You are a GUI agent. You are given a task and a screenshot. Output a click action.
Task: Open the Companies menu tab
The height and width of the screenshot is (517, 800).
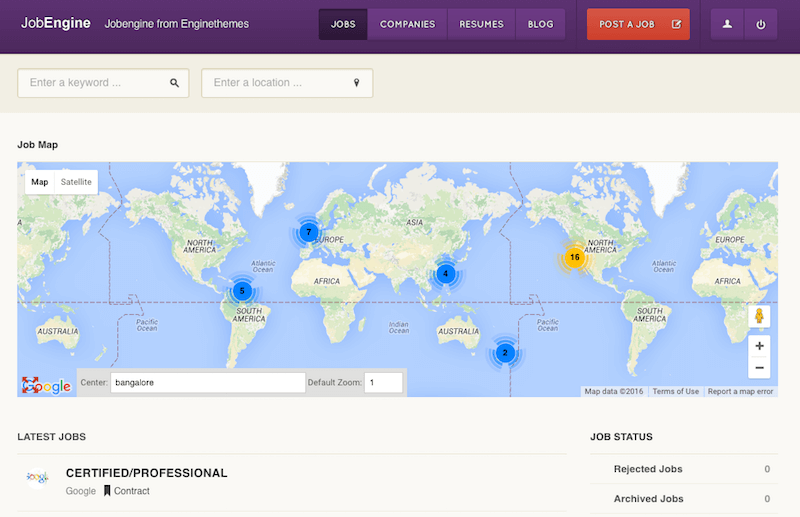click(407, 24)
